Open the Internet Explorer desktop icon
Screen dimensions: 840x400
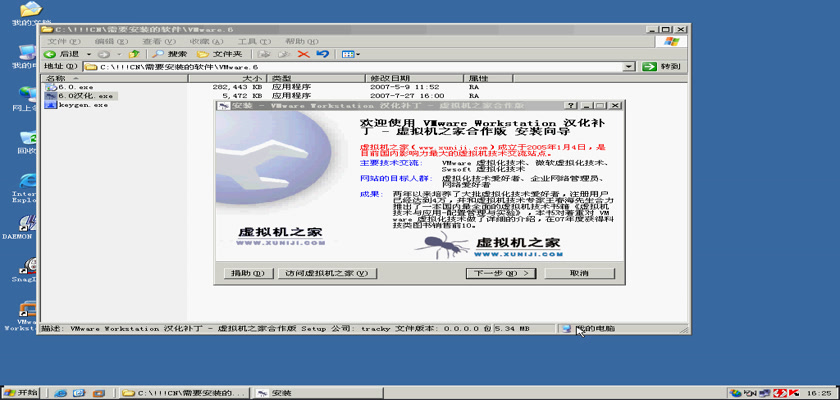pos(27,188)
